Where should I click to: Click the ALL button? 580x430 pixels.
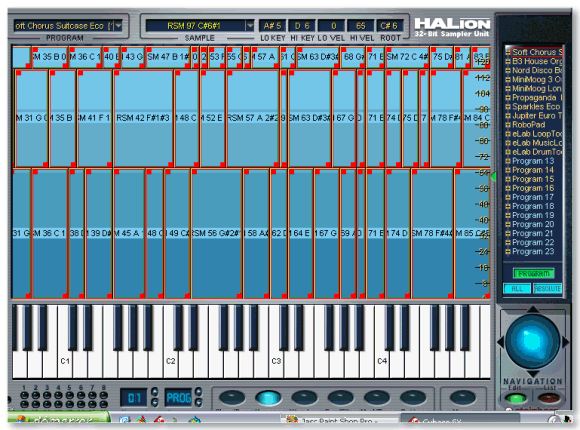(x=517, y=289)
